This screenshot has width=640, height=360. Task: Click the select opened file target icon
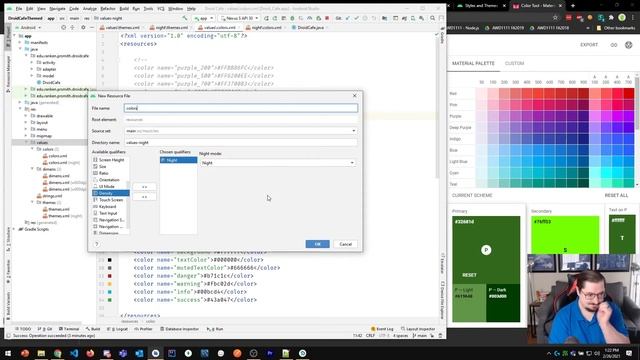[x=63, y=28]
